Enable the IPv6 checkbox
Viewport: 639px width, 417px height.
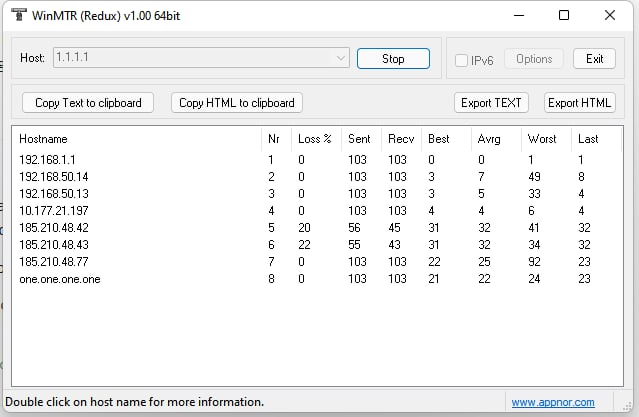pyautogui.click(x=461, y=60)
